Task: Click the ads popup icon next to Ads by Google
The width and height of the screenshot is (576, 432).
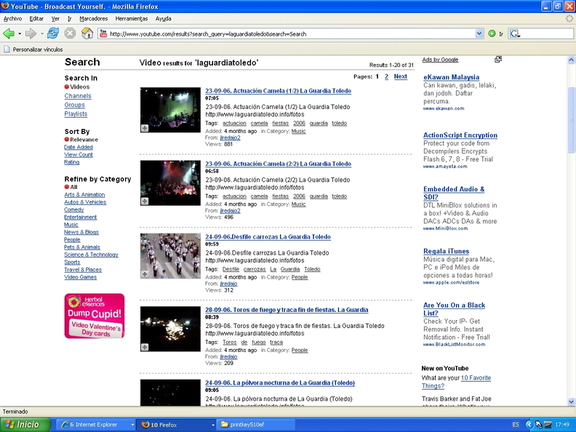Action: [498, 60]
